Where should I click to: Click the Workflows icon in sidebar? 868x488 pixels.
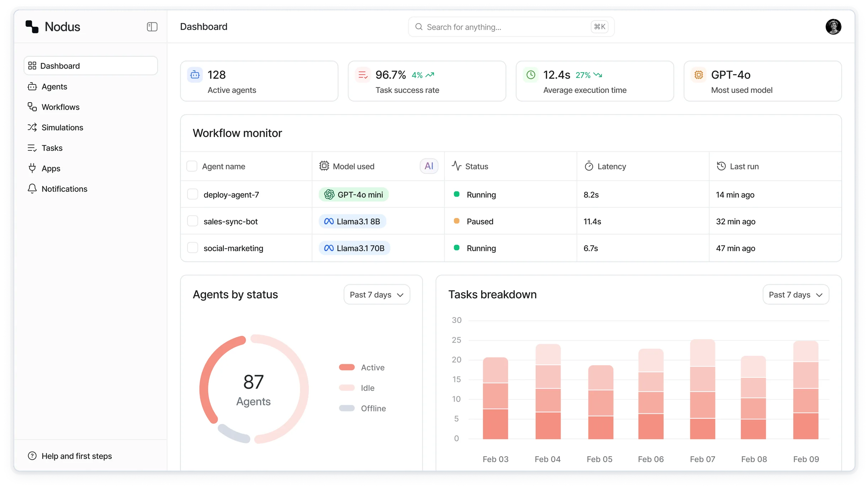tap(32, 107)
